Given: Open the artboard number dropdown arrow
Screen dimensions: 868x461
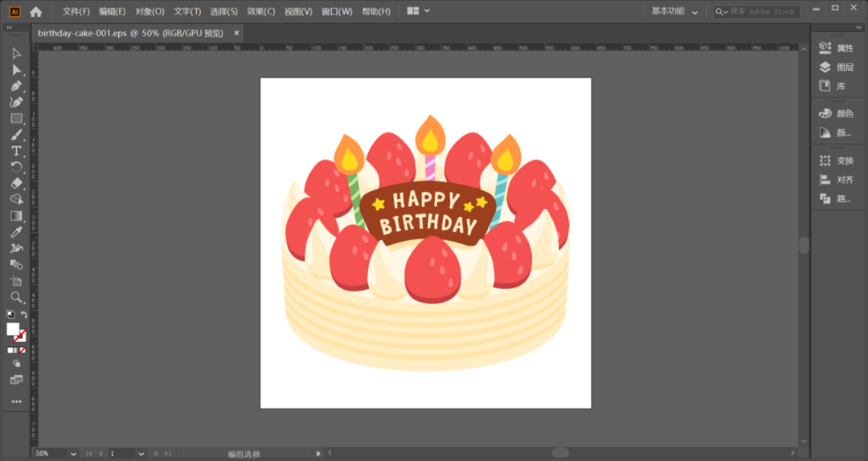Looking at the screenshot, I should [141, 454].
